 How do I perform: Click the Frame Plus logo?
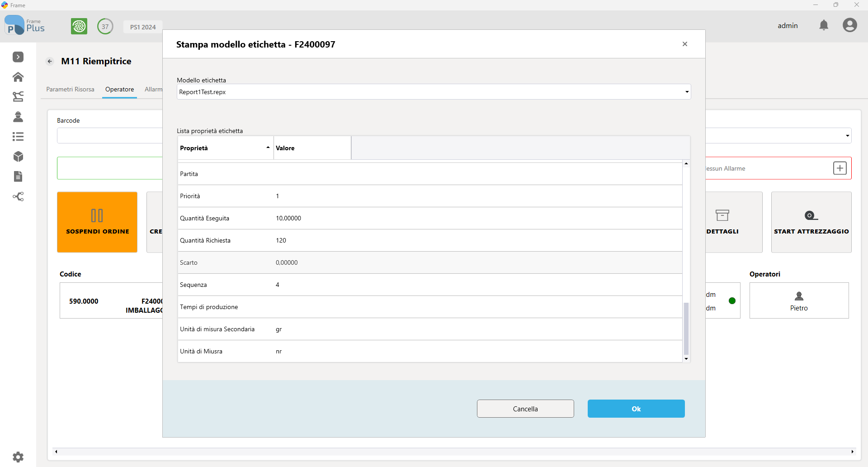click(25, 25)
